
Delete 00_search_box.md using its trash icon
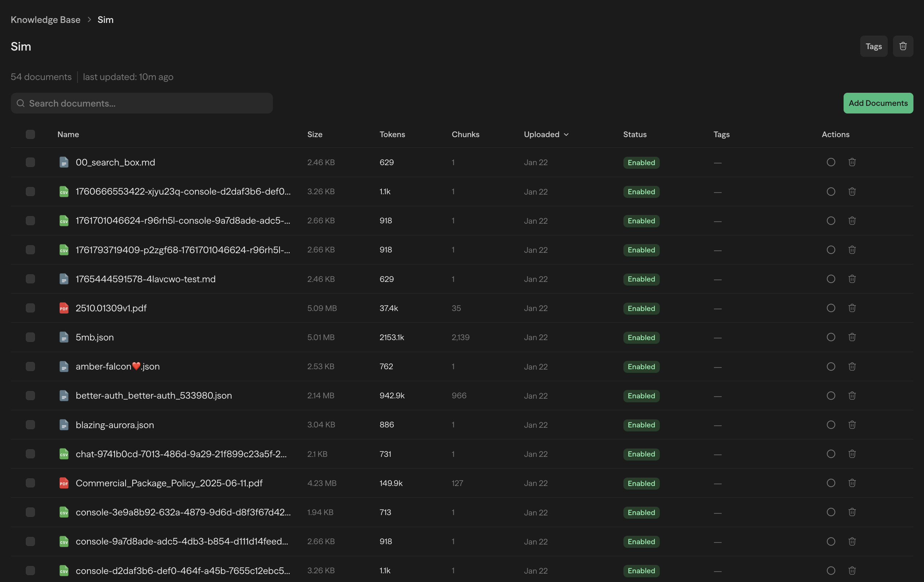pos(852,162)
